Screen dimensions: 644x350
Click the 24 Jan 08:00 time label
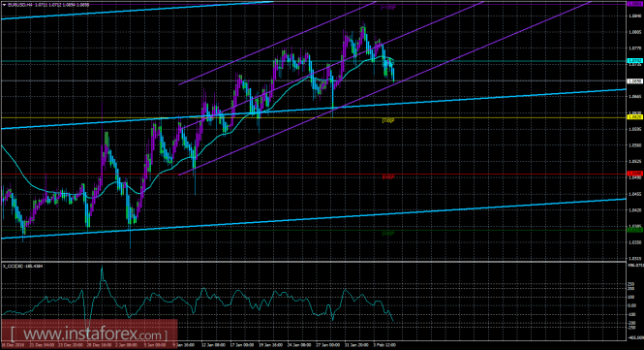pyautogui.click(x=299, y=345)
